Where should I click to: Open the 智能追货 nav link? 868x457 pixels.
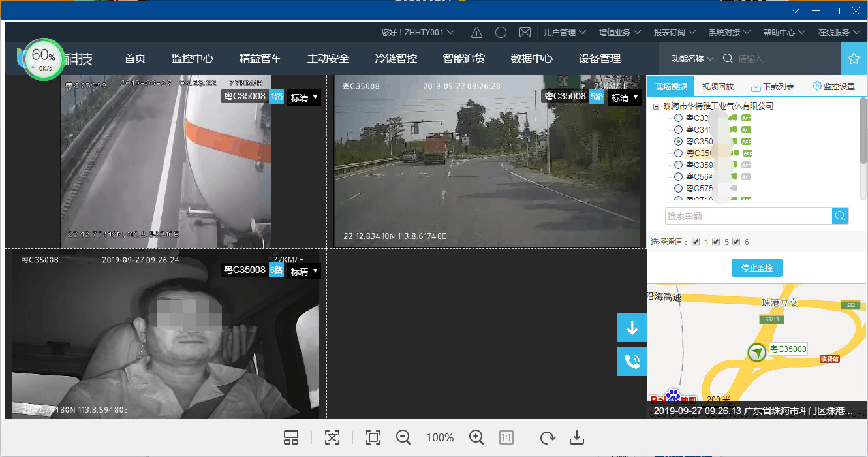[x=464, y=59]
